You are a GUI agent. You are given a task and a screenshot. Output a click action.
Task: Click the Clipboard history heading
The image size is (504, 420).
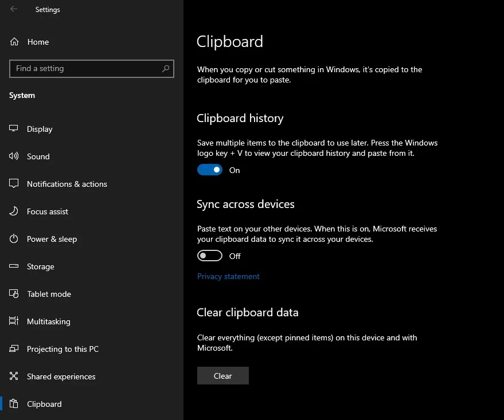pyautogui.click(x=240, y=118)
